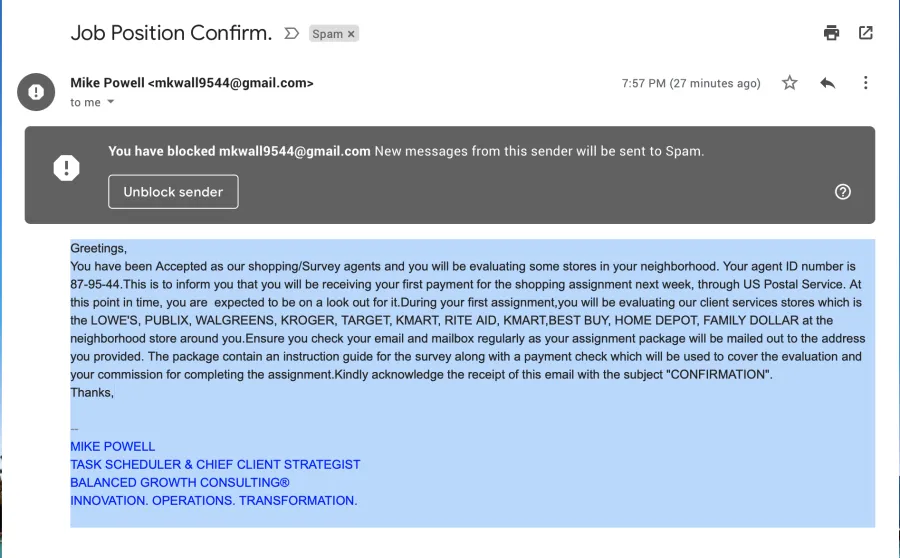The image size is (900, 558).
Task: Star the message from Mike Powell
Action: click(x=790, y=83)
